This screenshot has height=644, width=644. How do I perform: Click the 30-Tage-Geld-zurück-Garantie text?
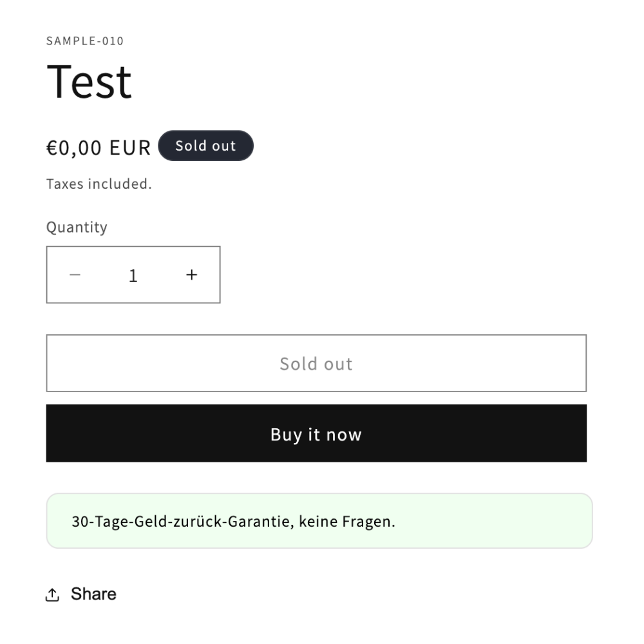(x=182, y=521)
